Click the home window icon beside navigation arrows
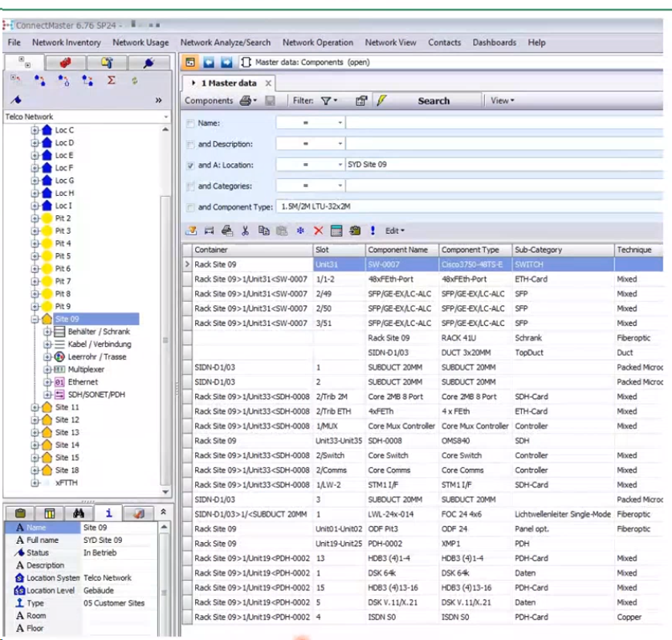This screenshot has height=640, width=672. pyautogui.click(x=189, y=62)
